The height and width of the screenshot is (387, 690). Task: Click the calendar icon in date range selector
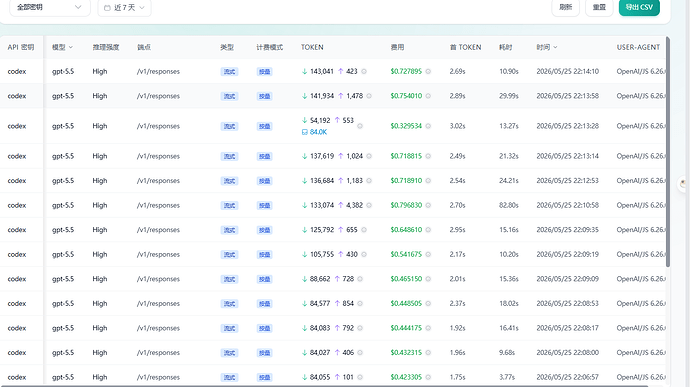(107, 7)
